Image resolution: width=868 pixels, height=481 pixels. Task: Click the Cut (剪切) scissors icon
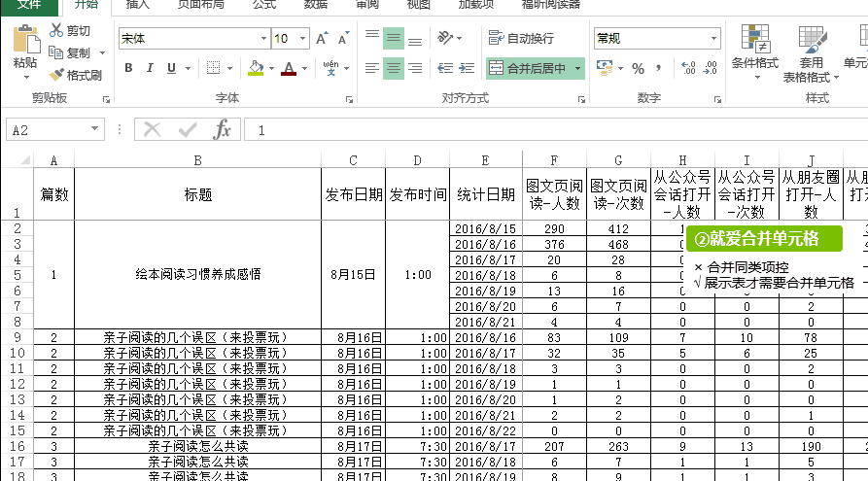[x=56, y=31]
